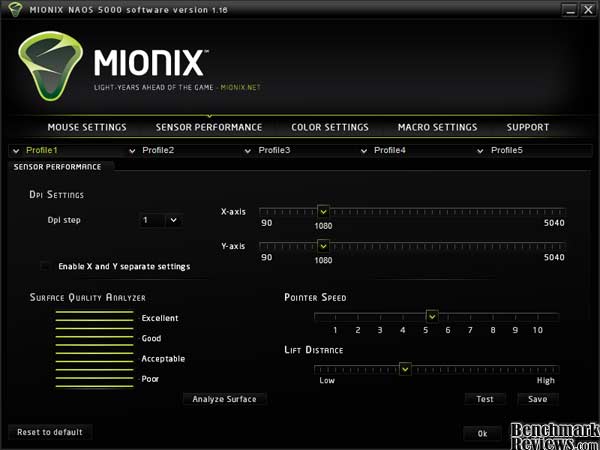Close the Mionix software window
The height and width of the screenshot is (450, 600).
[x=588, y=10]
